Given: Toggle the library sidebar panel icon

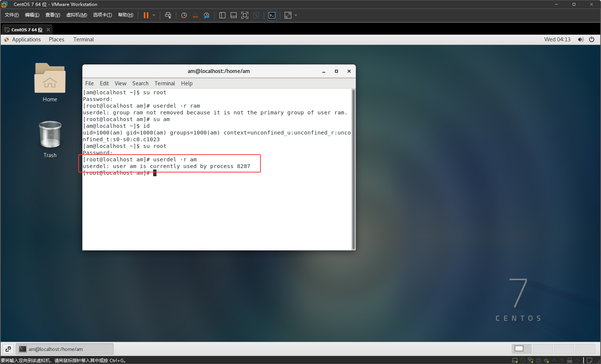Looking at the screenshot, I should (x=222, y=15).
